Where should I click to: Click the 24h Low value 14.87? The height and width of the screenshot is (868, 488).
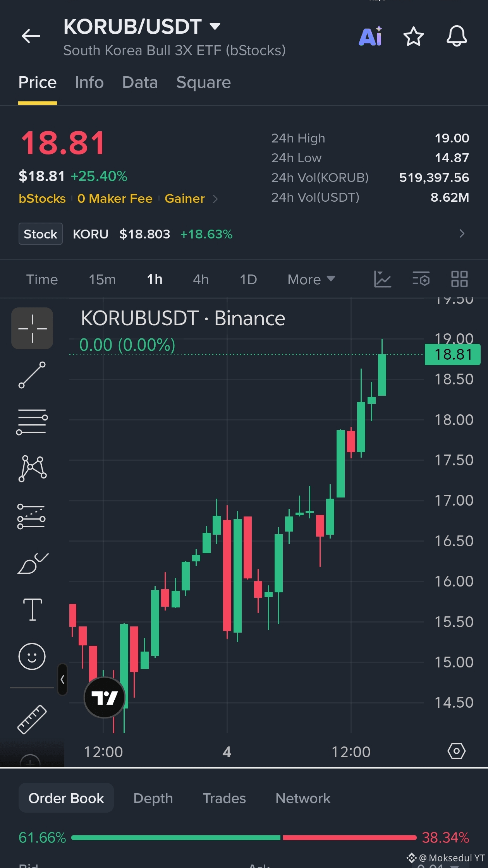click(x=452, y=158)
